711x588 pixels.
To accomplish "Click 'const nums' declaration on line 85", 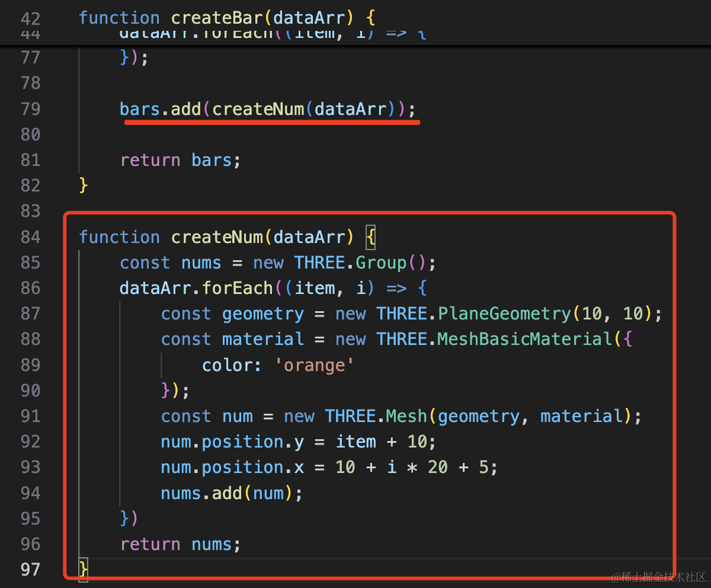I will pos(171,263).
